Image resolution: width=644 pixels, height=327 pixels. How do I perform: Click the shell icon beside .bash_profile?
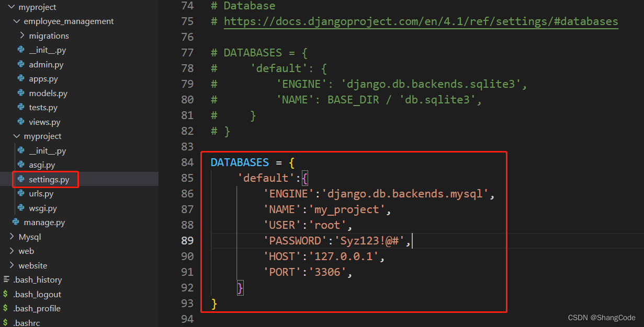click(x=5, y=308)
